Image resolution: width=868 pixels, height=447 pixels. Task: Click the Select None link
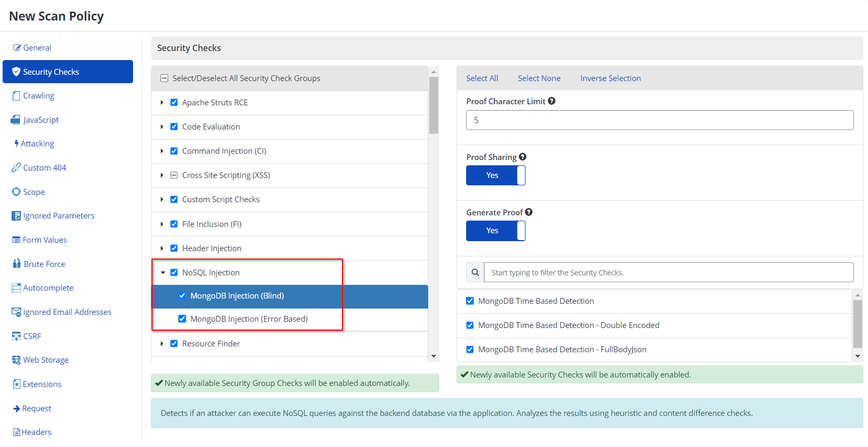(x=539, y=78)
